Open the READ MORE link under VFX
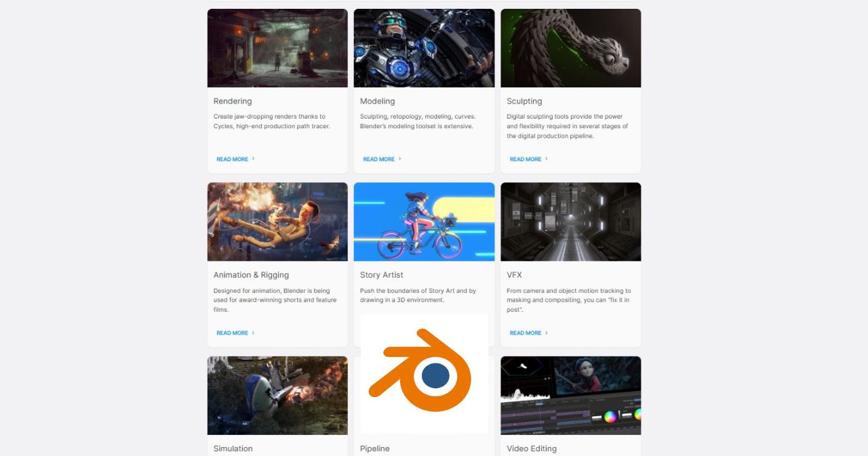Viewport: 868px width, 456px height. (x=526, y=333)
